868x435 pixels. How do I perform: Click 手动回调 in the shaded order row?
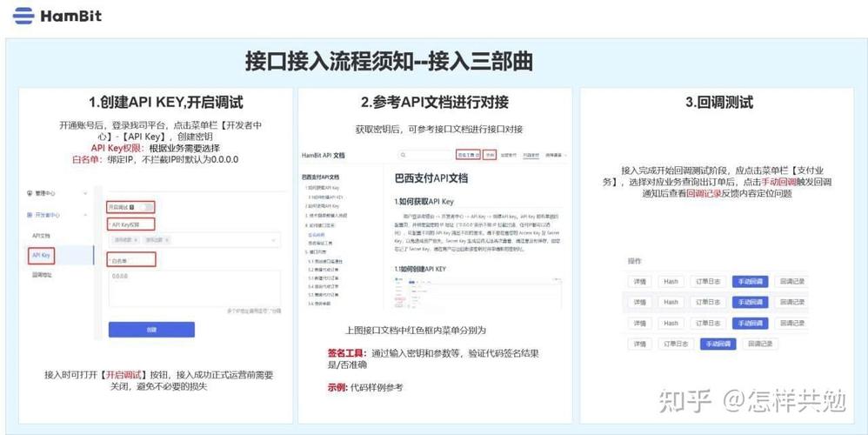coord(750,302)
